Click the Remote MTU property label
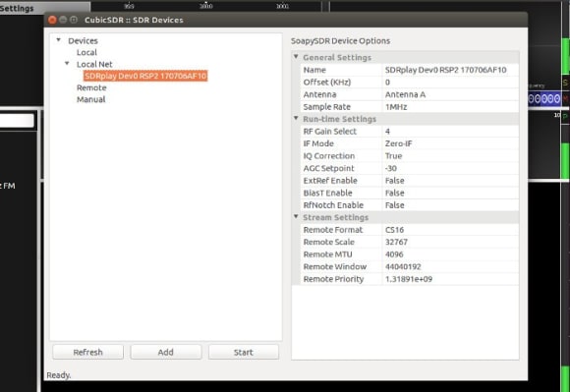This screenshot has width=570, height=392. pos(327,254)
